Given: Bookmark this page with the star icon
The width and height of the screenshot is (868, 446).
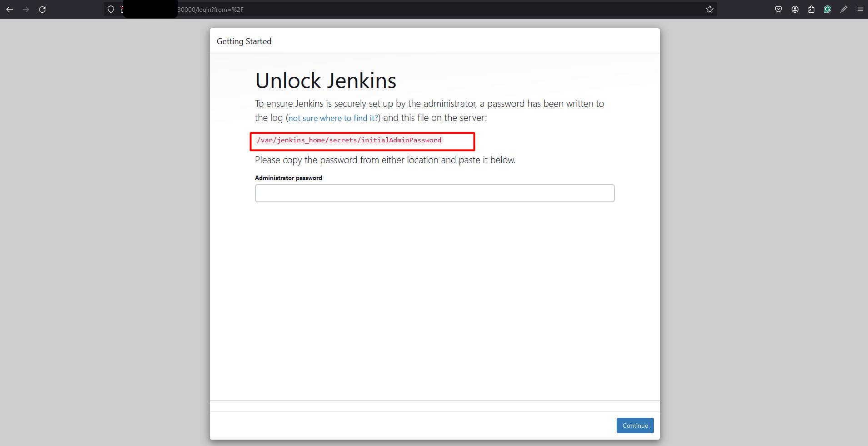Looking at the screenshot, I should (710, 9).
